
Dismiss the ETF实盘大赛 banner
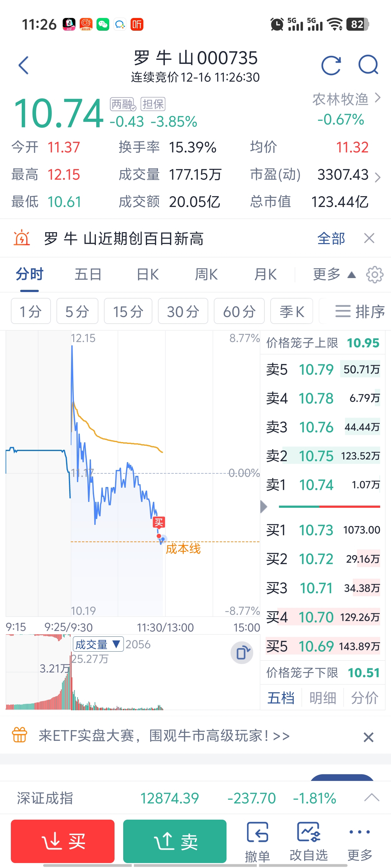click(368, 737)
